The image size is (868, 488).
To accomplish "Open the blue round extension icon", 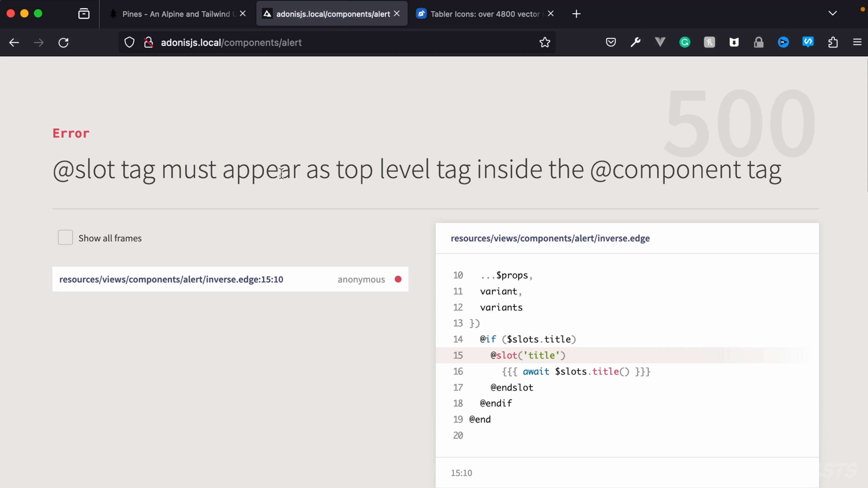I will coord(783,43).
